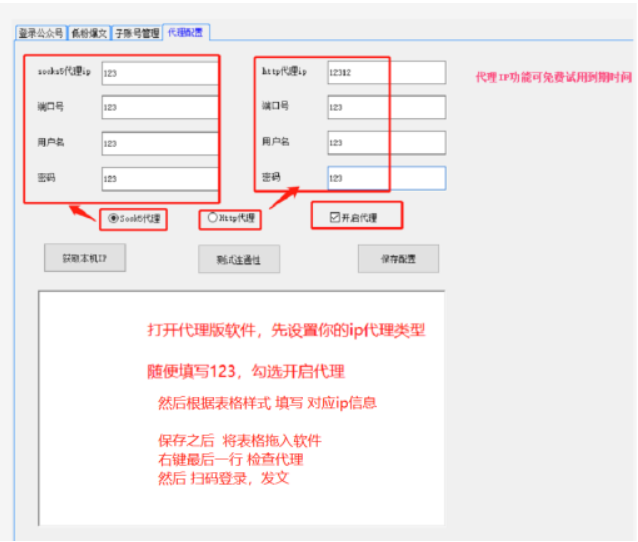Image resolution: width=638 pixels, height=542 pixels.
Task: Switch to the 登录公众号 tab
Action: click(x=40, y=33)
